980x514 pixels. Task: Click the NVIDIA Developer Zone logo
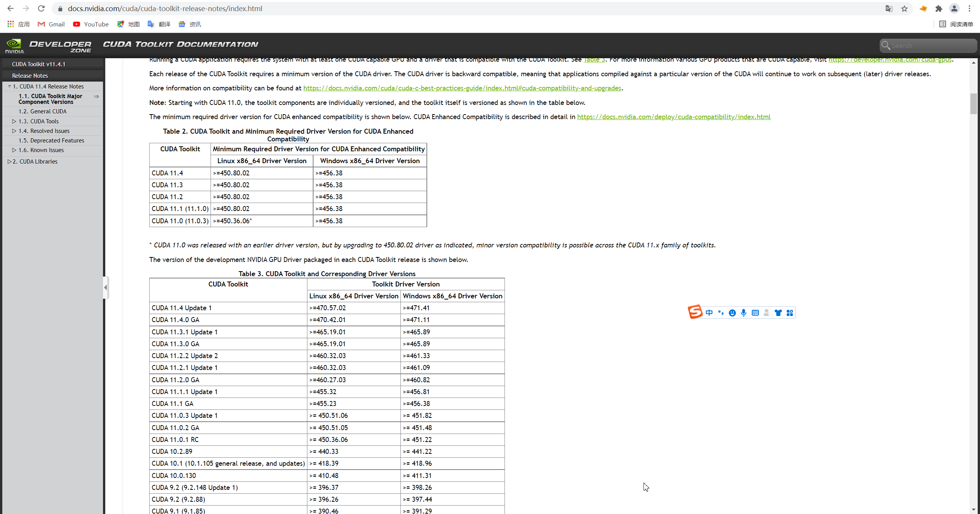pos(48,46)
